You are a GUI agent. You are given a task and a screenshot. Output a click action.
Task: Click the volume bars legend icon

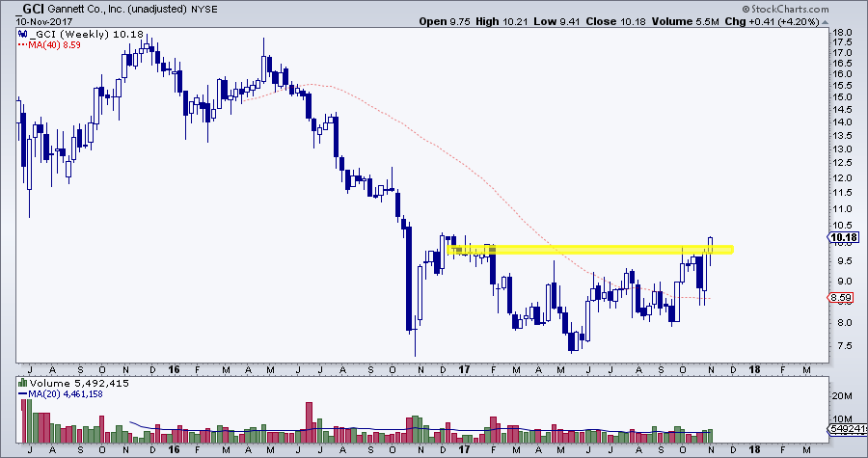[x=23, y=383]
